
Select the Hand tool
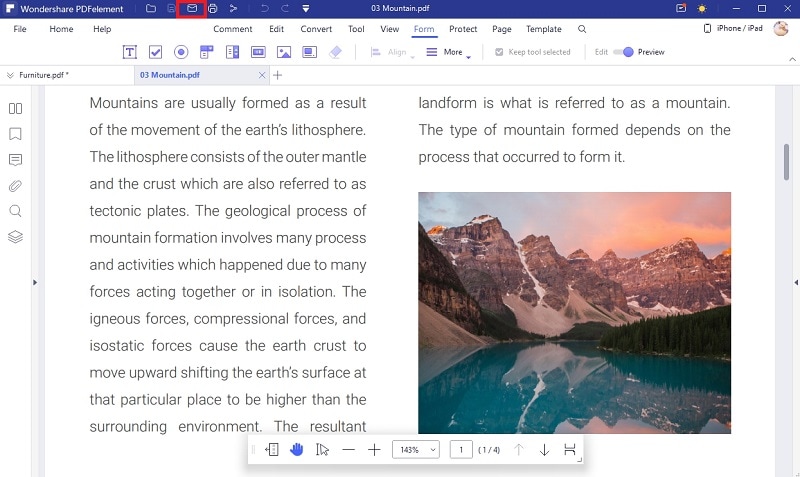click(296, 449)
